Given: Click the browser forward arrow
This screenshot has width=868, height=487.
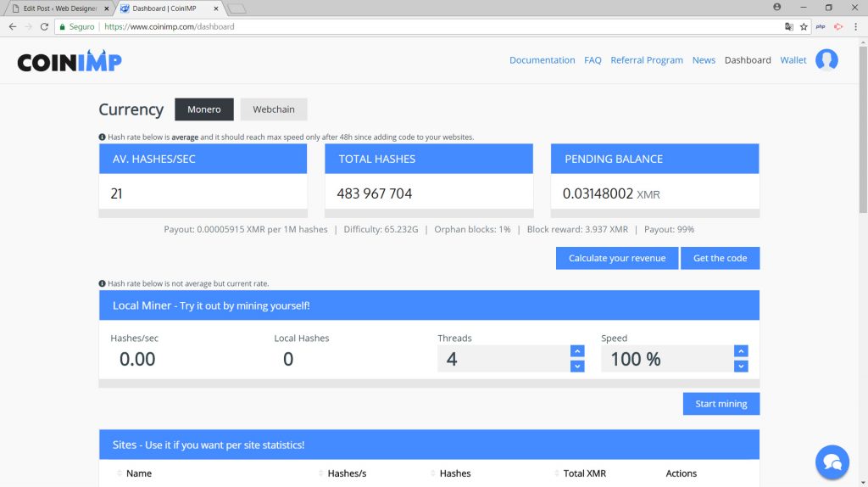Looking at the screenshot, I should tap(28, 26).
